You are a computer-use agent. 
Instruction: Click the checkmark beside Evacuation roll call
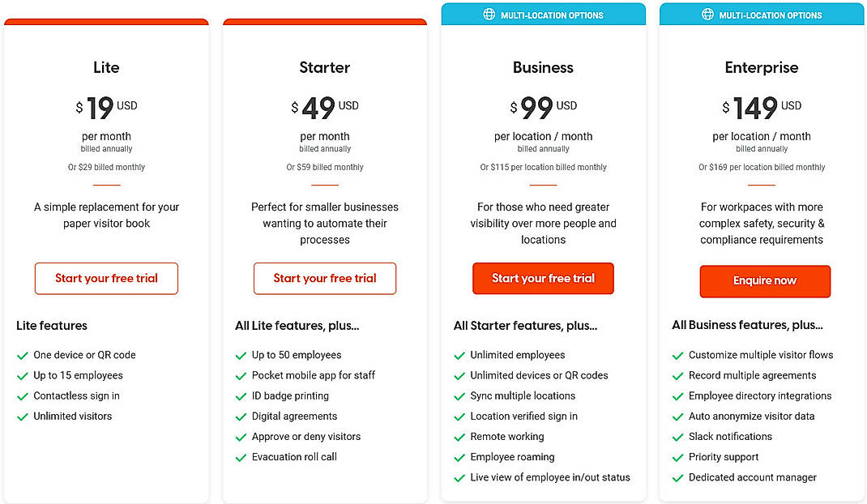[241, 456]
